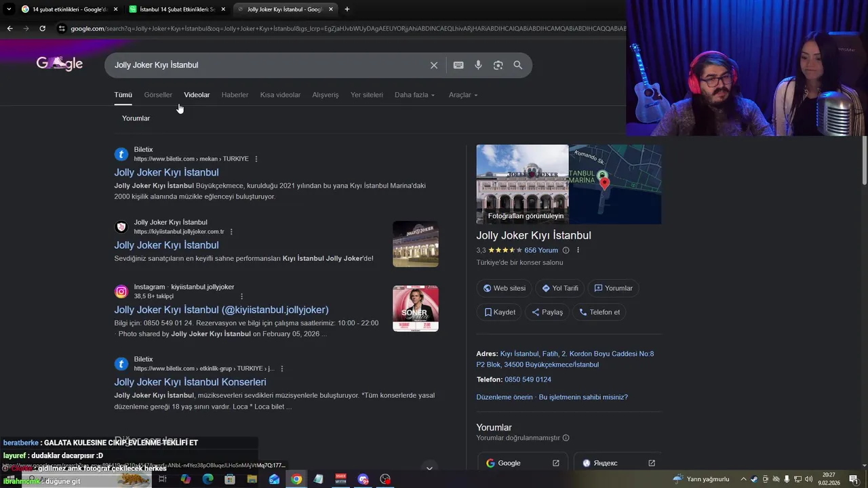Open Microsoft Store from the taskbar

pos(230,479)
